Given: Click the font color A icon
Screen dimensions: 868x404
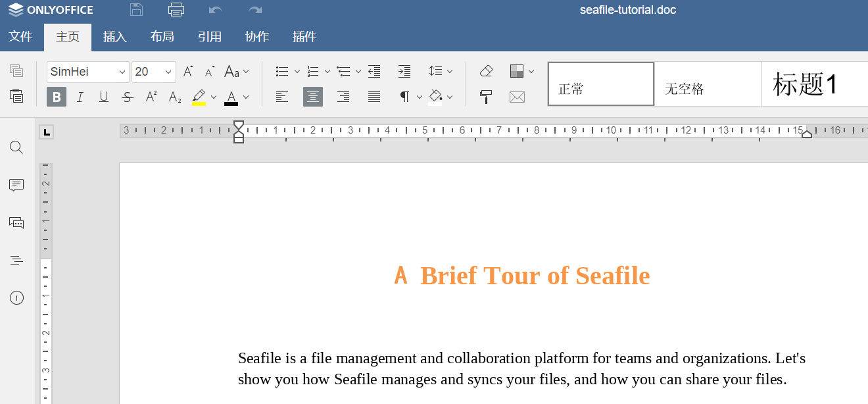Looking at the screenshot, I should tap(231, 97).
